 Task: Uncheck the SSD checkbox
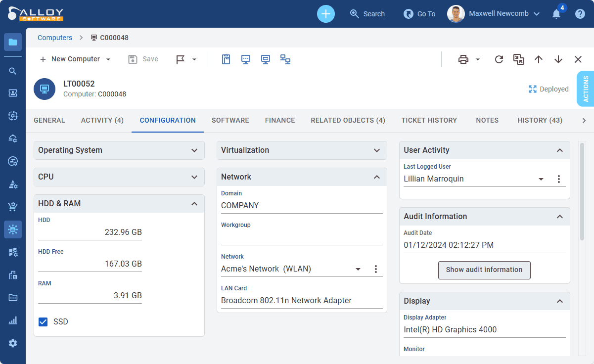(x=43, y=322)
